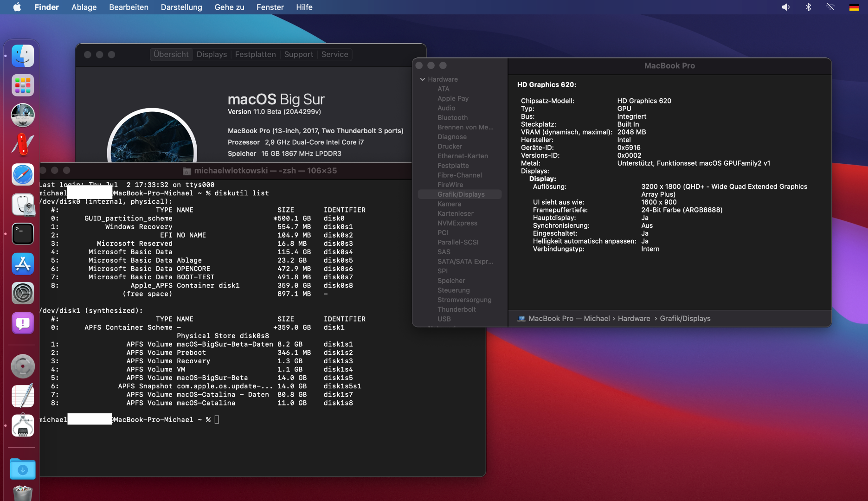Switch to the Festplatten tab
The height and width of the screenshot is (501, 868).
(255, 54)
